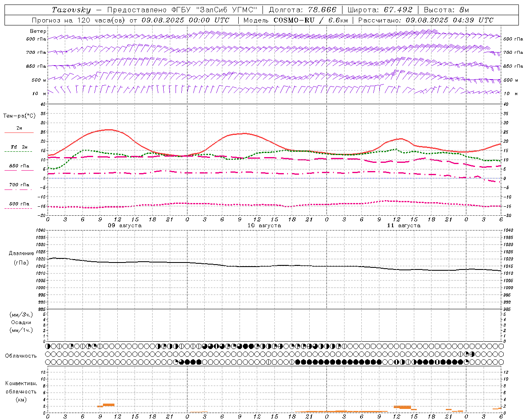Select "Прогноз на 120 часа(ов)" forecast text

[79, 20]
